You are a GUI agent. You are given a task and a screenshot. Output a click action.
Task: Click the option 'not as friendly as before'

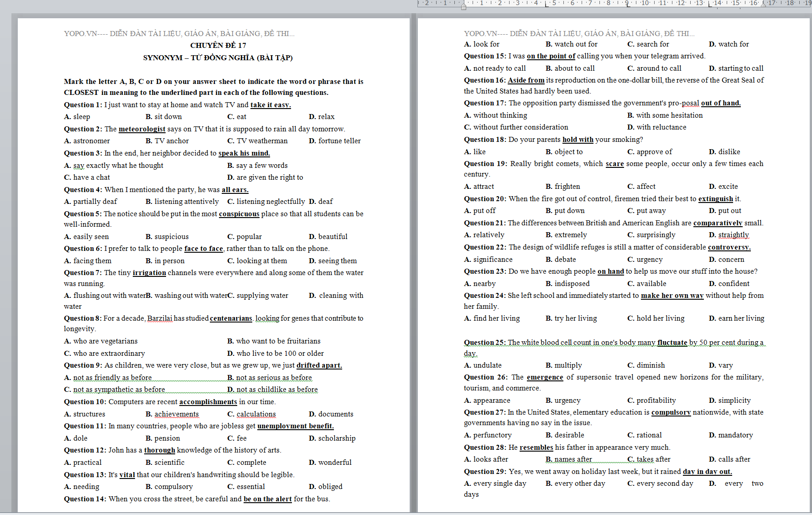tap(112, 378)
